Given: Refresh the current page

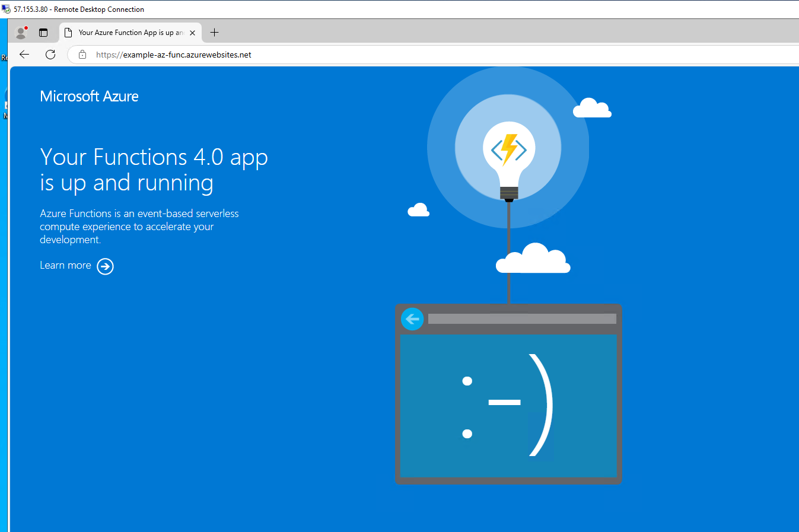Looking at the screenshot, I should (x=50, y=55).
